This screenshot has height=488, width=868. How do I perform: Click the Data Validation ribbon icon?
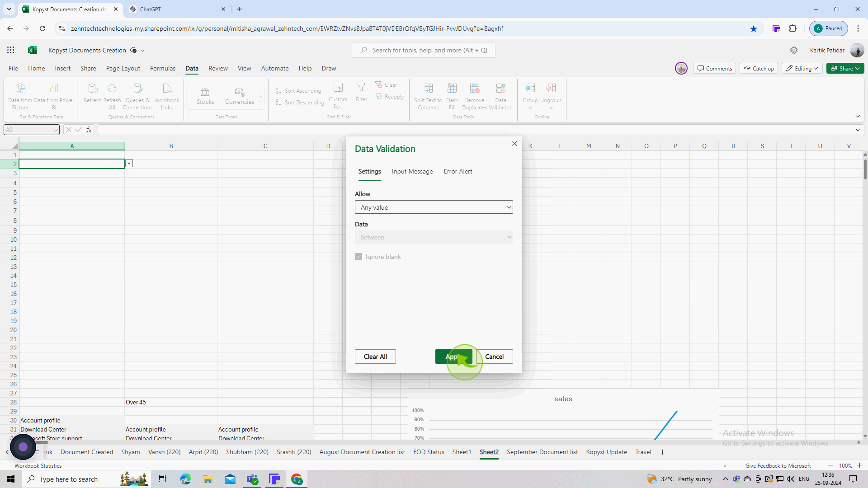(500, 88)
